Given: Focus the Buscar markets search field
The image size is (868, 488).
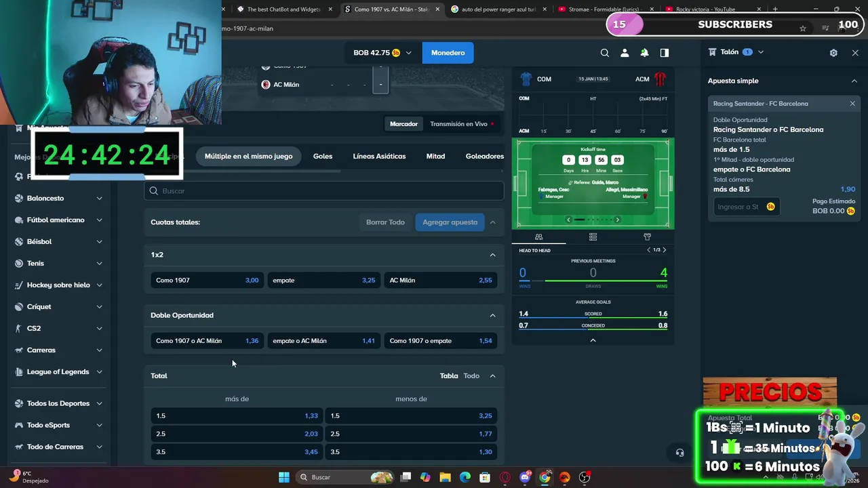Looking at the screenshot, I should [323, 191].
